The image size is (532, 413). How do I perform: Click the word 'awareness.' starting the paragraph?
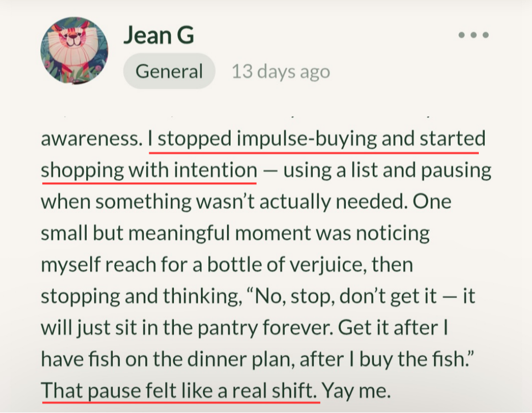pos(90,139)
